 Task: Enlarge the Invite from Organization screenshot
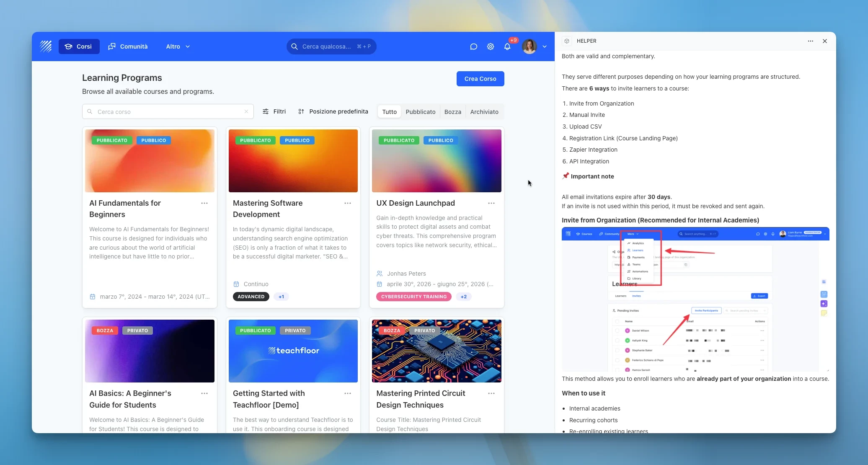(695, 299)
